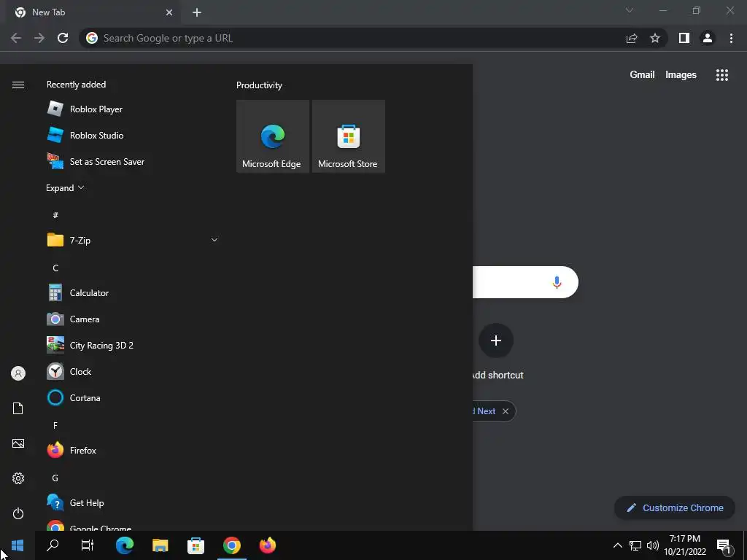Jump to the '#' letter header

pos(55,215)
